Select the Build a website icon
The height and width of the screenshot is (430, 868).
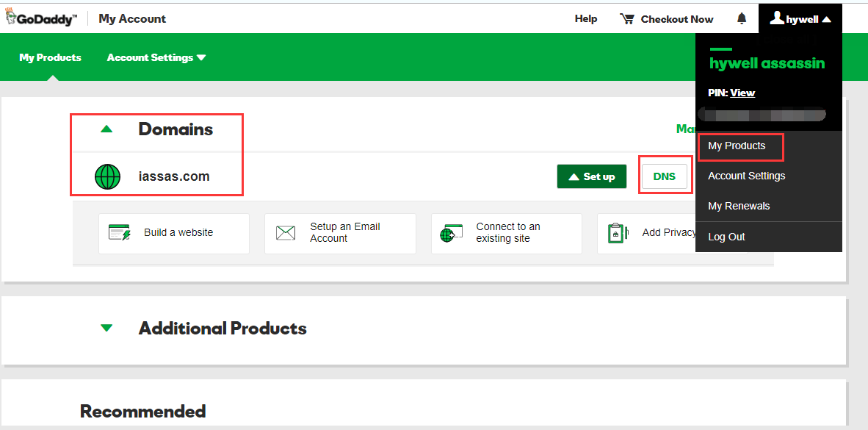[119, 232]
